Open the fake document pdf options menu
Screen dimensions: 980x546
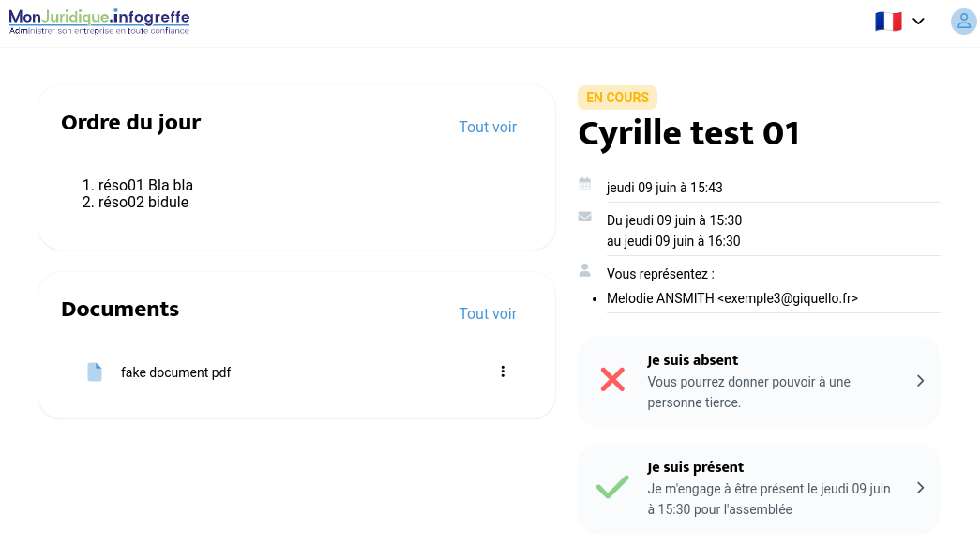point(503,372)
